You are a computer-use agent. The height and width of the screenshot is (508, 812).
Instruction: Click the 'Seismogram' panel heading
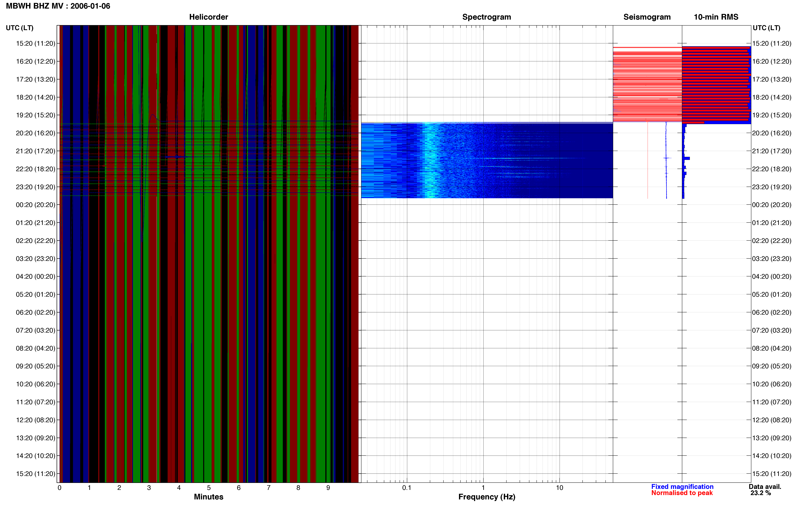(x=647, y=17)
